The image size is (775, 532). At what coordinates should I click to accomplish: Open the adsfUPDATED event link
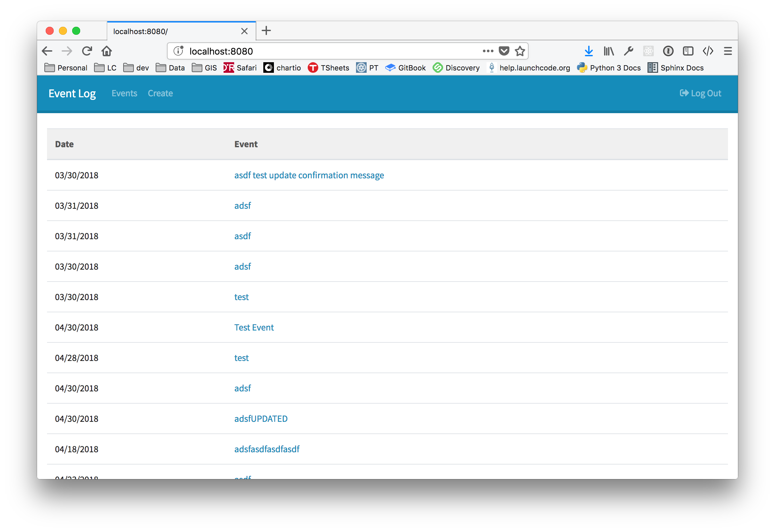tap(261, 419)
